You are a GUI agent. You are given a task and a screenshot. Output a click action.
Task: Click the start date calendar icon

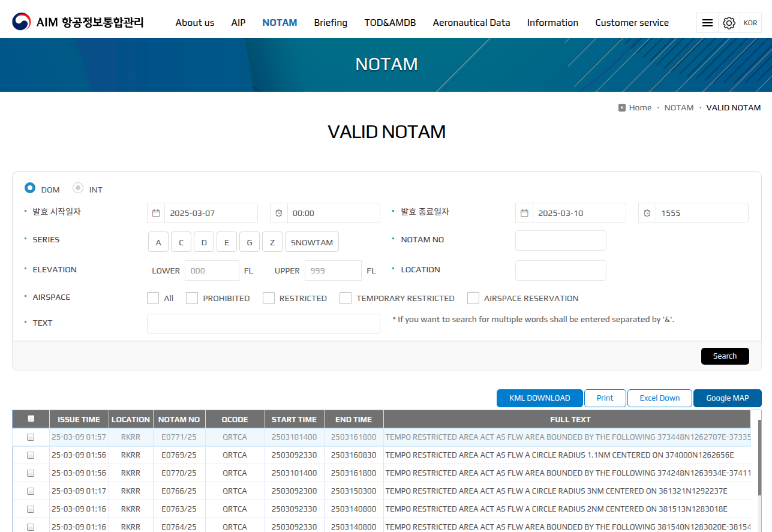pyautogui.click(x=156, y=213)
